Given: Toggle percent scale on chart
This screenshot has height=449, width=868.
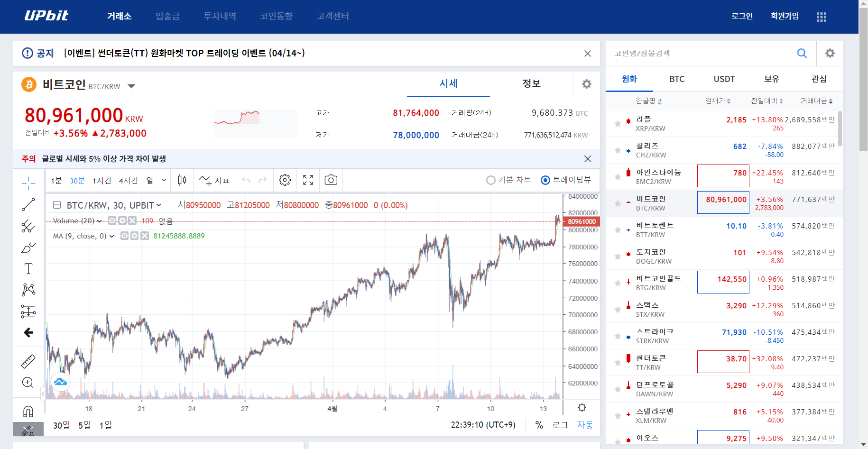Looking at the screenshot, I should [x=539, y=425].
